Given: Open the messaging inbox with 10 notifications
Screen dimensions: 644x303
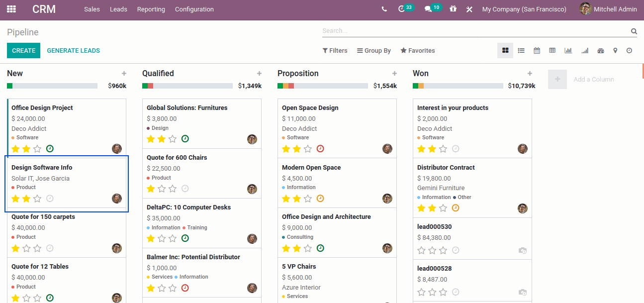Looking at the screenshot, I should [x=428, y=8].
